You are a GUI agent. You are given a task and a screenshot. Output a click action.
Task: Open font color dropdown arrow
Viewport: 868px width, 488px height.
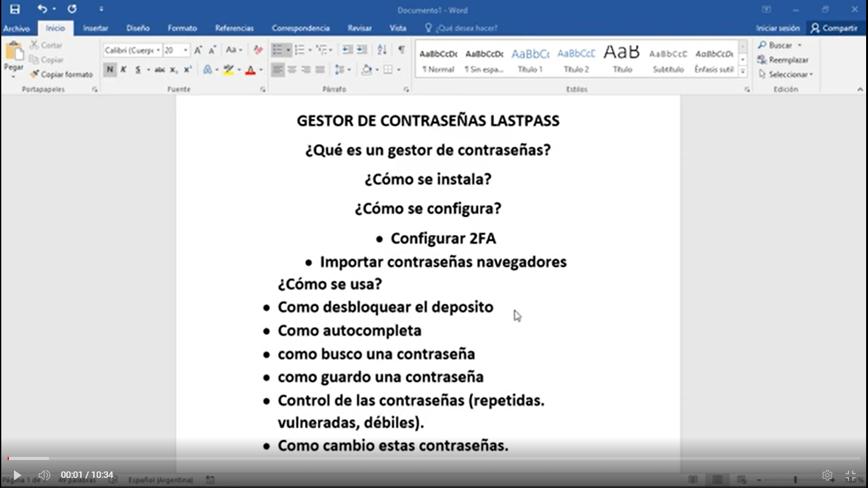coord(261,70)
